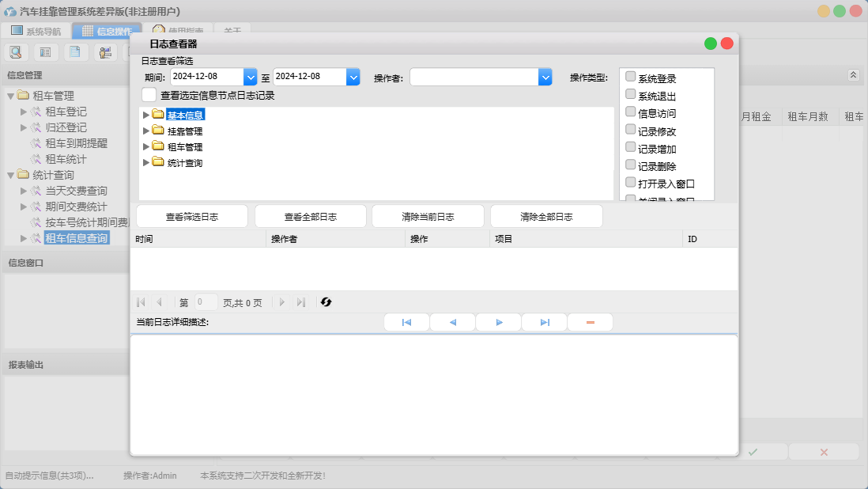Select the 信息操作 tab

(106, 32)
